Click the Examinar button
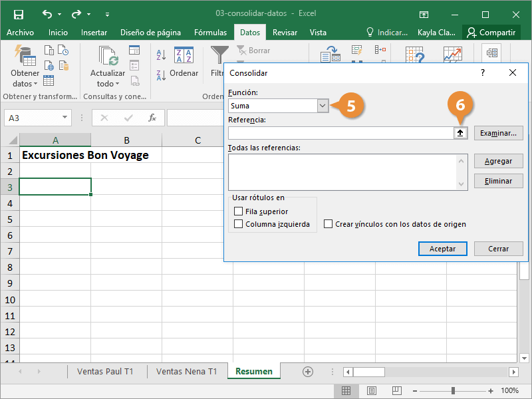The height and width of the screenshot is (399, 532). (x=498, y=133)
